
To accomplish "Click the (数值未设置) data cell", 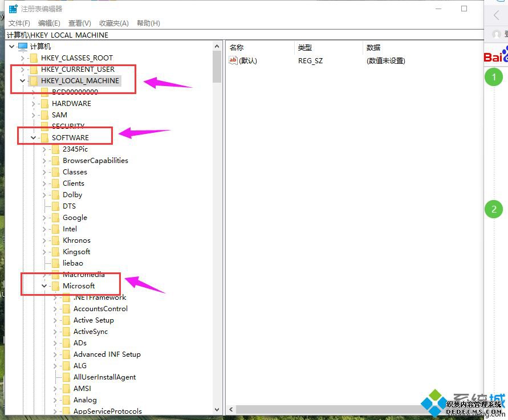I will pyautogui.click(x=386, y=60).
